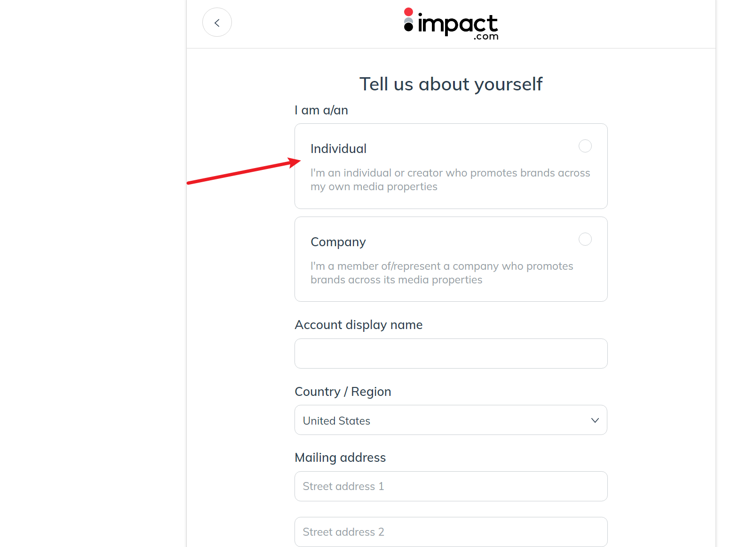
Task: Click the Street address 2 field
Action: pyautogui.click(x=451, y=532)
